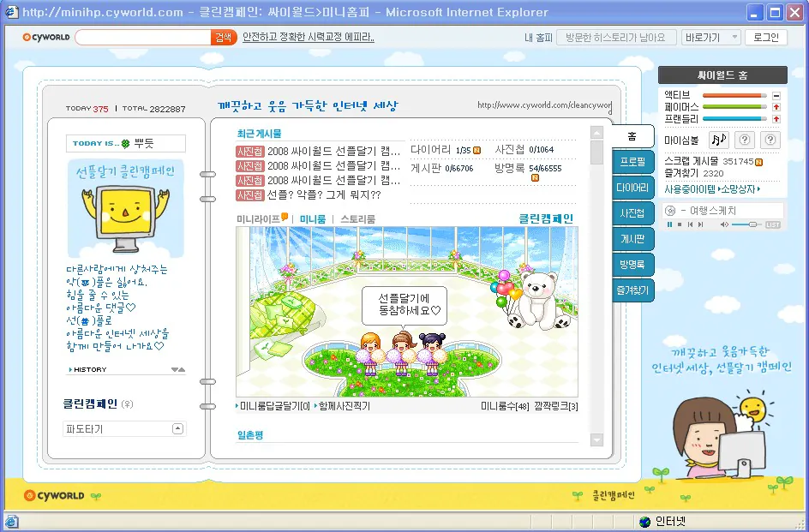Click the music note 마이심볼 icon

(718, 140)
